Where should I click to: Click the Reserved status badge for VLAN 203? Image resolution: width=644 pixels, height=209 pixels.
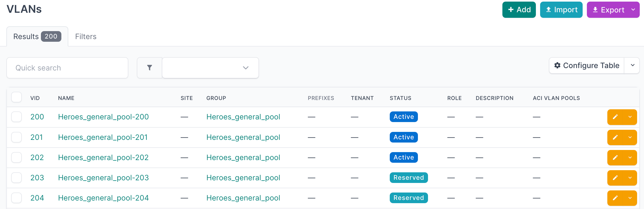[409, 178]
